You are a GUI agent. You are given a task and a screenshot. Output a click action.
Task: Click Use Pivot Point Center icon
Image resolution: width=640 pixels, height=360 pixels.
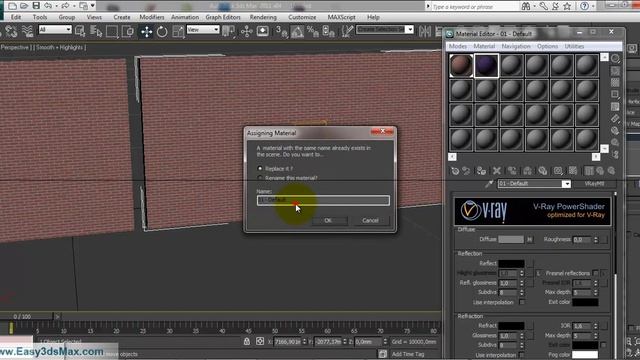229,31
